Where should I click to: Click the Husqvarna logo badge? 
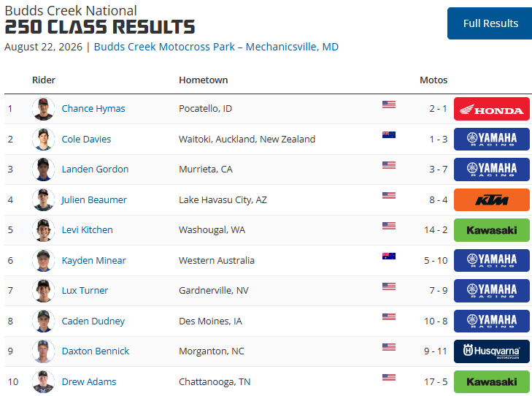[x=492, y=351]
